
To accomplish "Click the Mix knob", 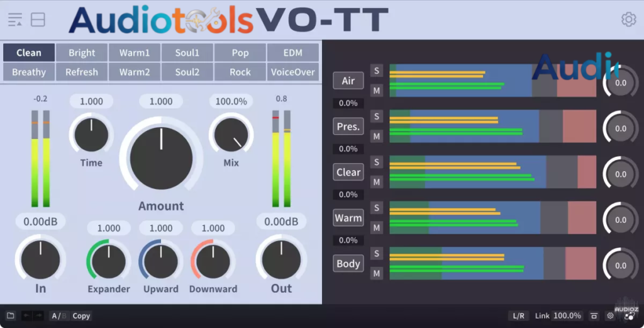I will (x=231, y=135).
